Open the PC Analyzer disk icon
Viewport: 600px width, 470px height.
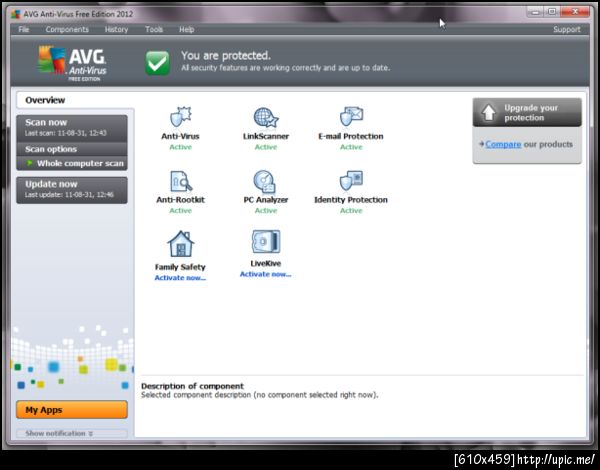point(264,181)
